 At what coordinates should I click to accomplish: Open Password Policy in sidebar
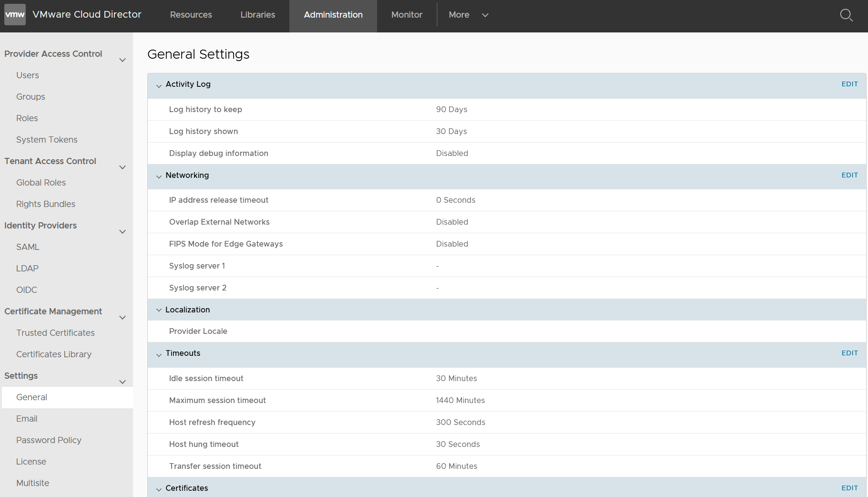pyautogui.click(x=49, y=440)
